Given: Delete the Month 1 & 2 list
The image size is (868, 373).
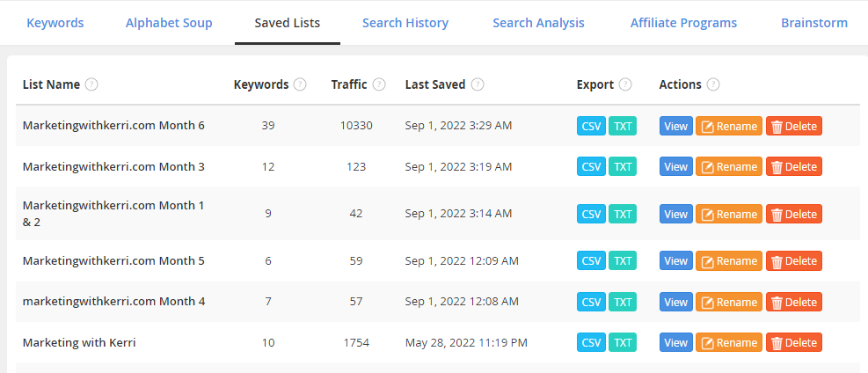Looking at the screenshot, I should click(x=794, y=214).
